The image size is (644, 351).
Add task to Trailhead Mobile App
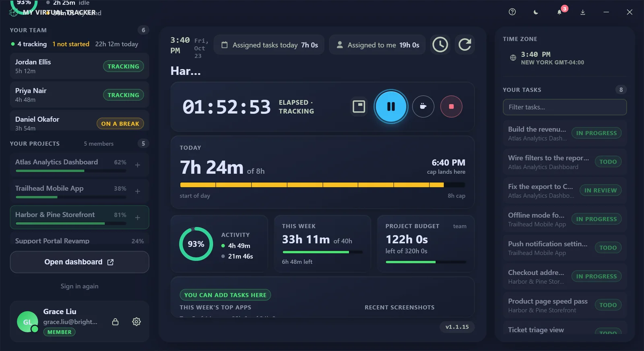(138, 191)
